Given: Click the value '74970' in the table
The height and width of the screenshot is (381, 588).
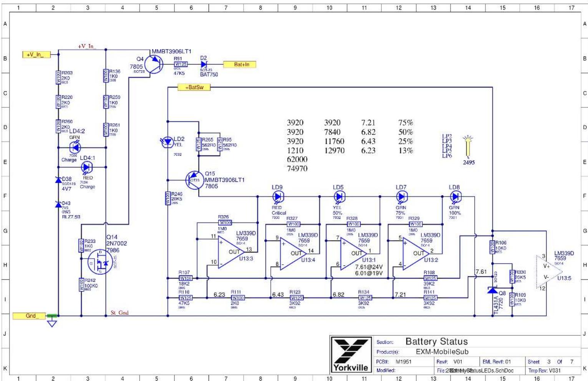Looking at the screenshot, I should (297, 168).
